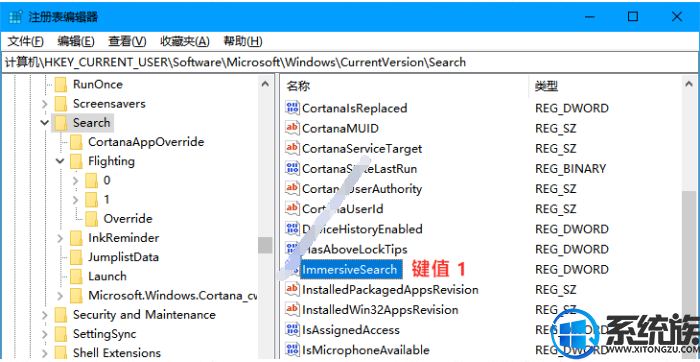Click the DWORD icon of CortanaIsReplaced
Viewport: 700px width, 362px height.
tap(292, 108)
